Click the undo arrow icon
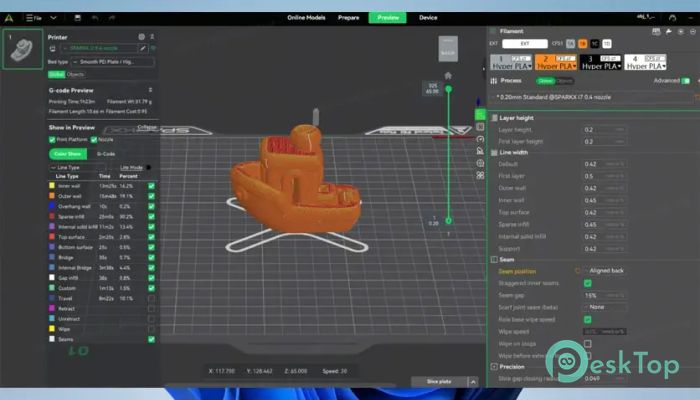Viewport: 700px width, 400px height. [95, 18]
